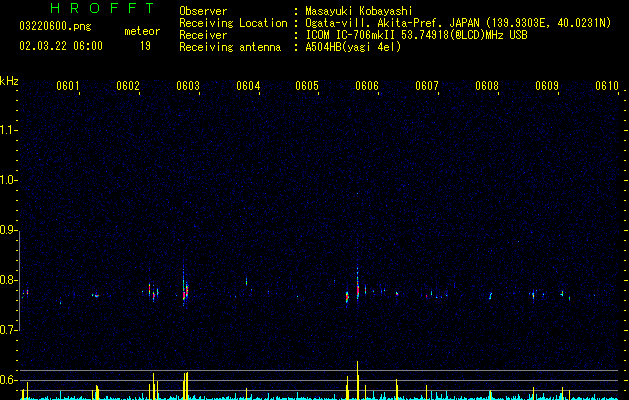The image size is (629, 400).
Task: Click the 0606 time marker
Action: [x=367, y=86]
